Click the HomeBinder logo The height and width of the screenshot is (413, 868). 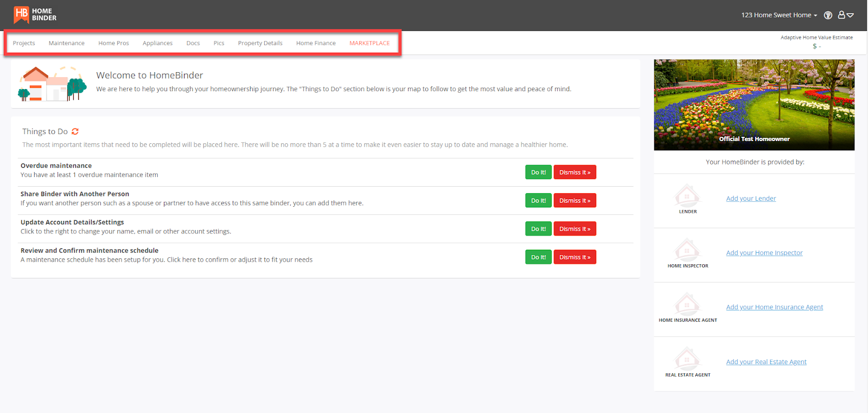[x=35, y=15]
